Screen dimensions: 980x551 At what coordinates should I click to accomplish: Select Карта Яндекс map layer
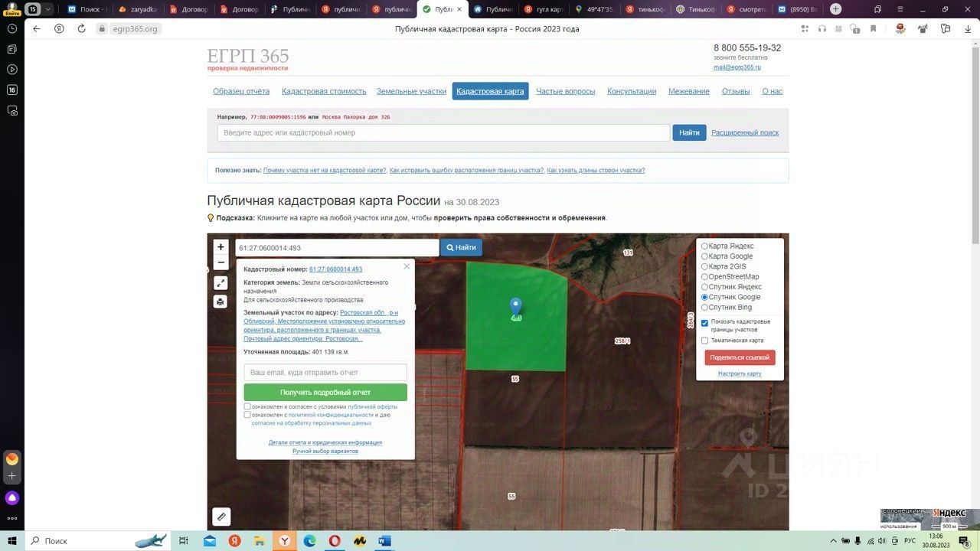coord(704,246)
